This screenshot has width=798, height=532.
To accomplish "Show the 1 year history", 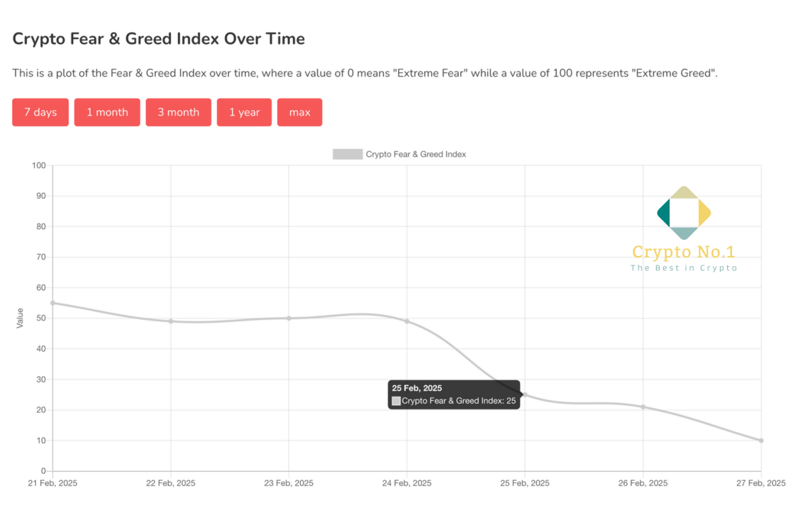I will tap(244, 112).
